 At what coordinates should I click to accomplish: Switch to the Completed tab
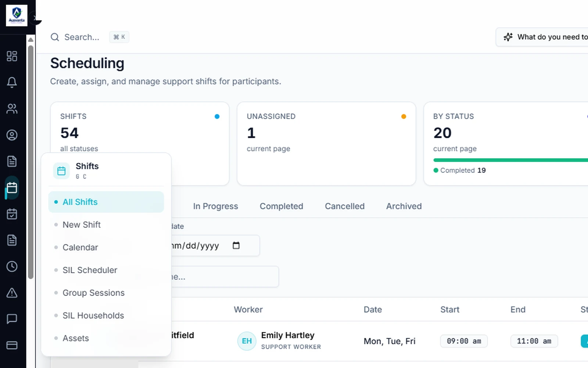tap(282, 206)
